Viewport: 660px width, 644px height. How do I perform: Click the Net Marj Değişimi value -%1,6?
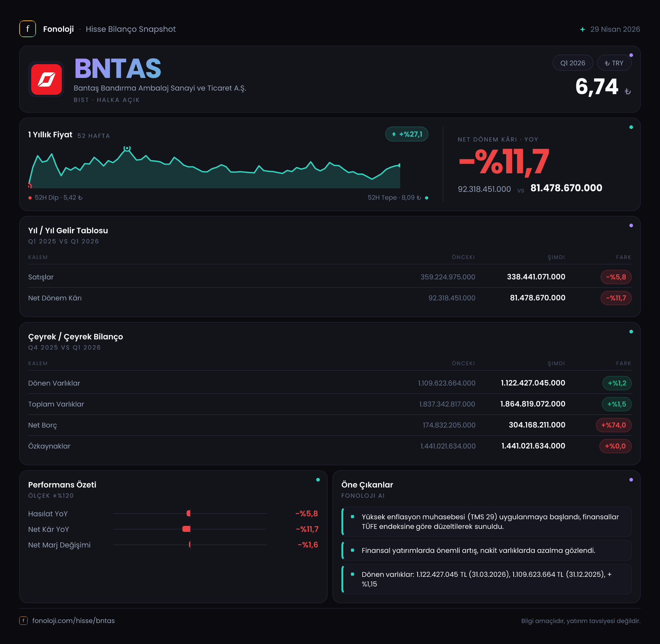click(308, 545)
